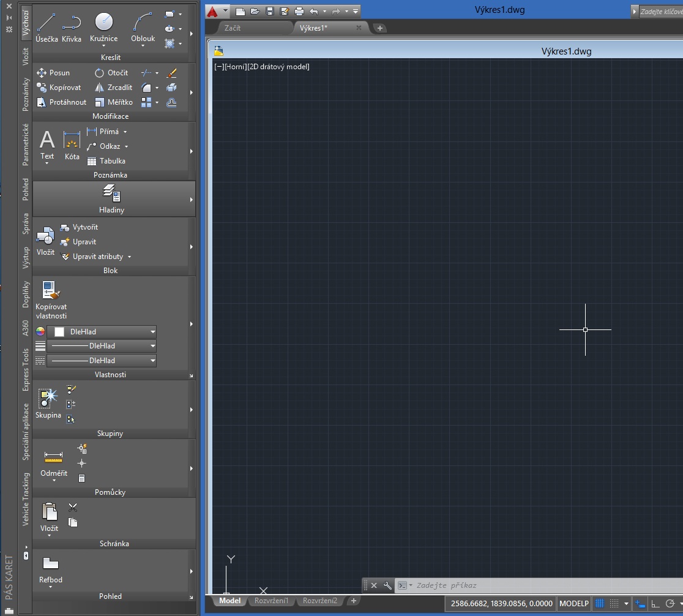Screen dimensions: 683x616
Task: Click the Print icon in the quick access toolbar
Action: [x=299, y=12]
